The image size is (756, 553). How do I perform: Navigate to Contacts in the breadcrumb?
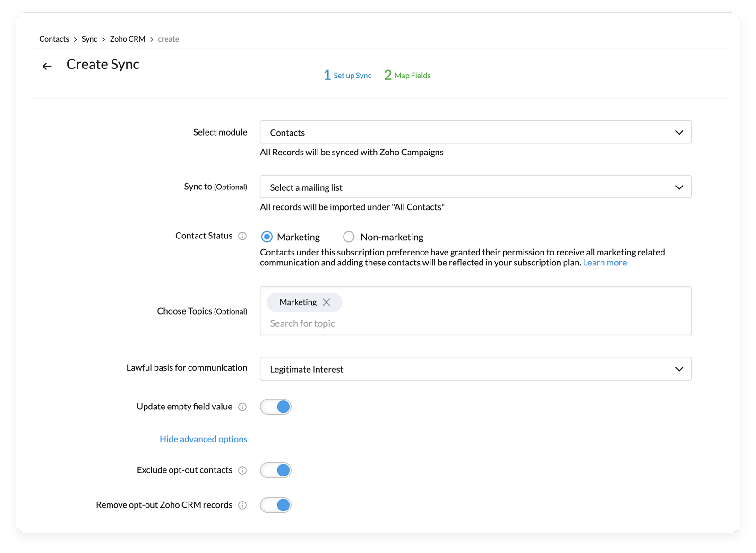[54, 39]
